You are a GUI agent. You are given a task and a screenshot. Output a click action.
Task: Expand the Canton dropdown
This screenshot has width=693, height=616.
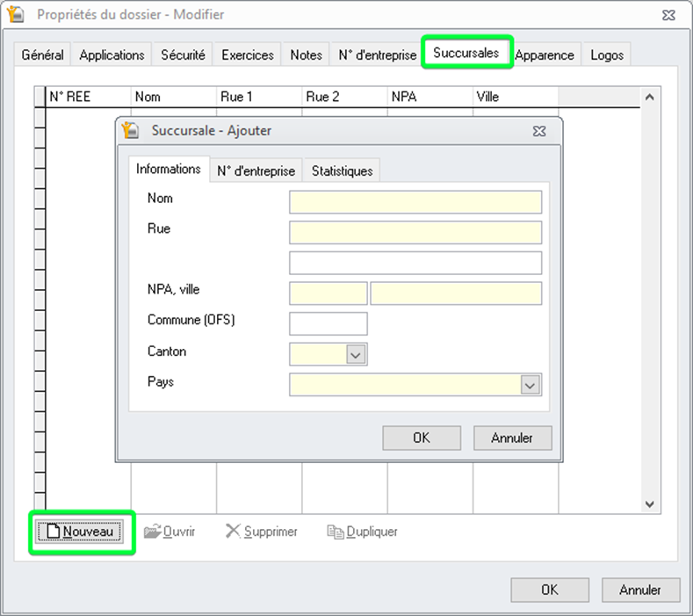click(x=356, y=354)
